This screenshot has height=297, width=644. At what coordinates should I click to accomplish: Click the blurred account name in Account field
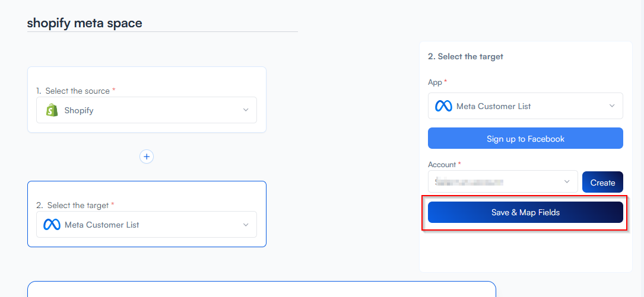pyautogui.click(x=469, y=182)
